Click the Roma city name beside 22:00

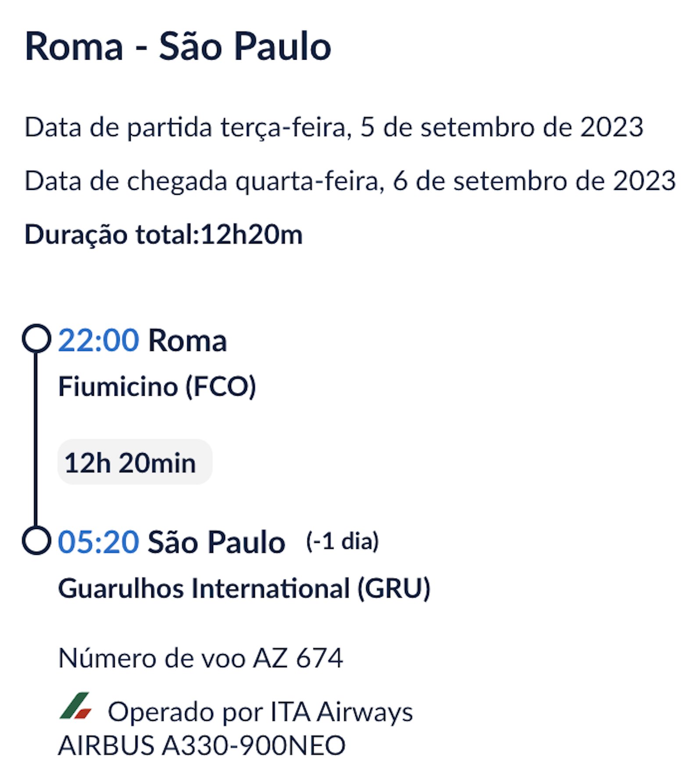(x=187, y=340)
